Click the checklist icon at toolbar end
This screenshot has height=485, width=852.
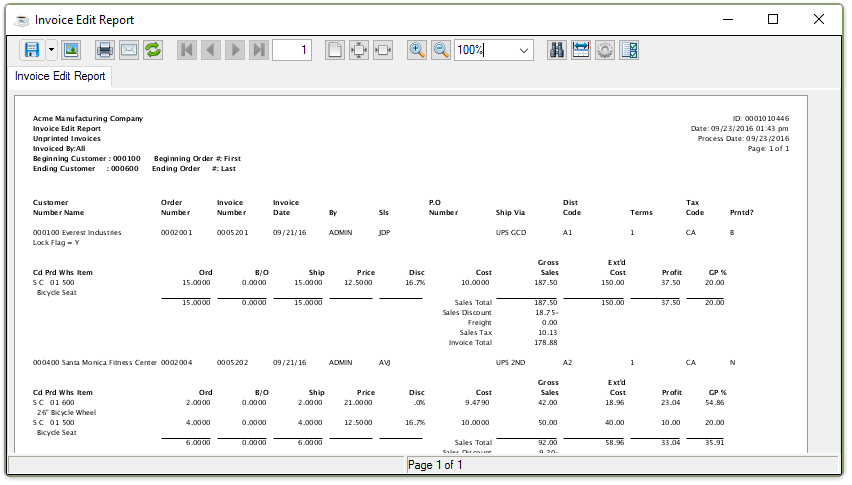click(629, 50)
